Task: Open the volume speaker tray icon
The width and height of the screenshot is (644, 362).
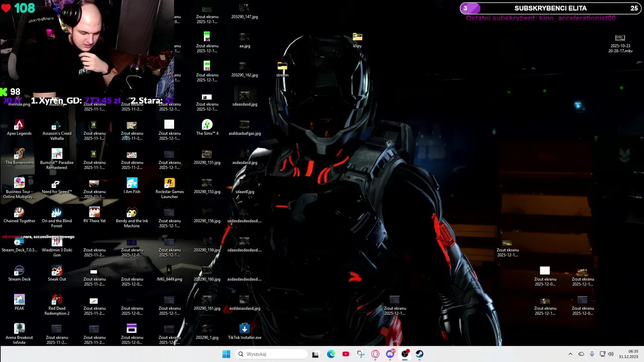Action: tap(611, 354)
